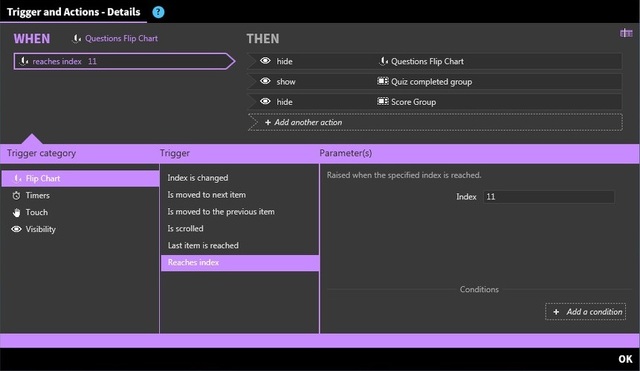This screenshot has height=371, width=640.
Task: Confirm the dialog with the OK button
Action: 625,359
